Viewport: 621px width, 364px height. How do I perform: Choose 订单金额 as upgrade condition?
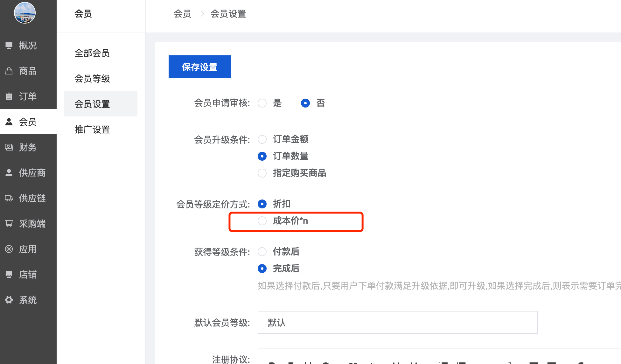tap(262, 139)
